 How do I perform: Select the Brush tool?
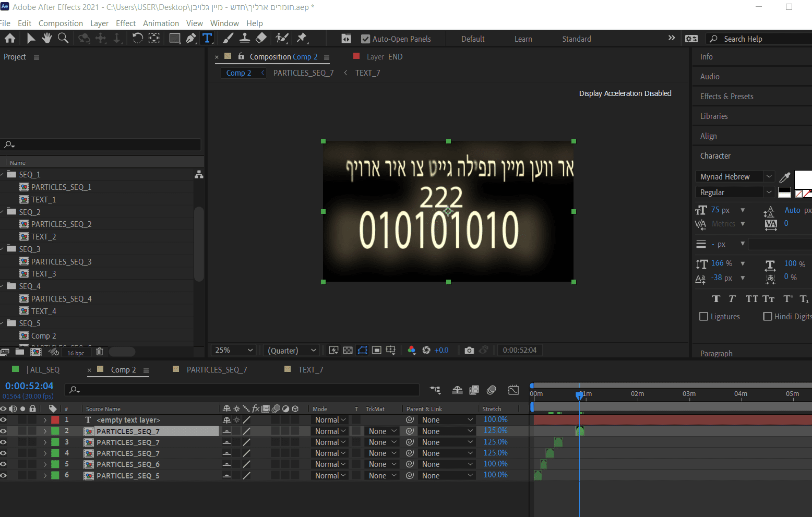pyautogui.click(x=228, y=38)
